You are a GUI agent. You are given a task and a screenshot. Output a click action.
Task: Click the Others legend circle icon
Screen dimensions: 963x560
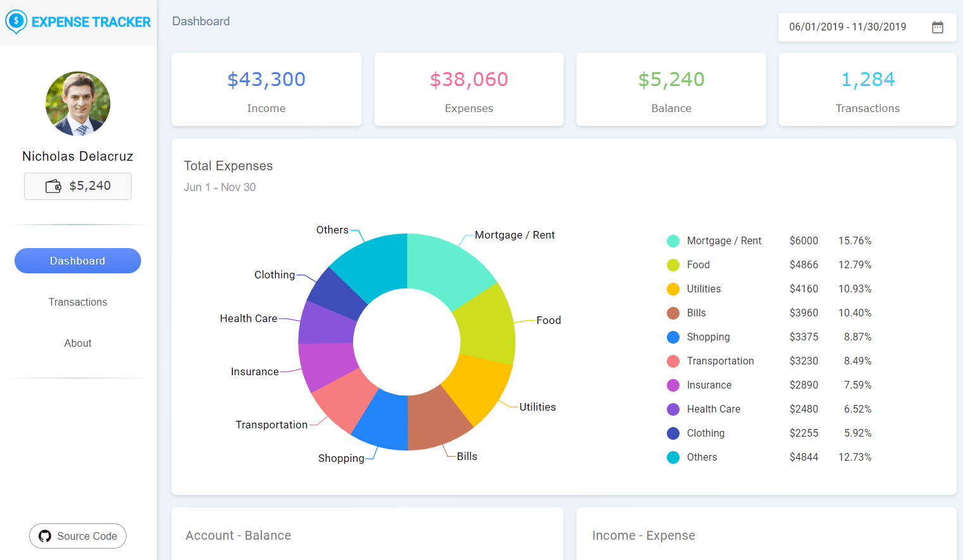tap(673, 457)
